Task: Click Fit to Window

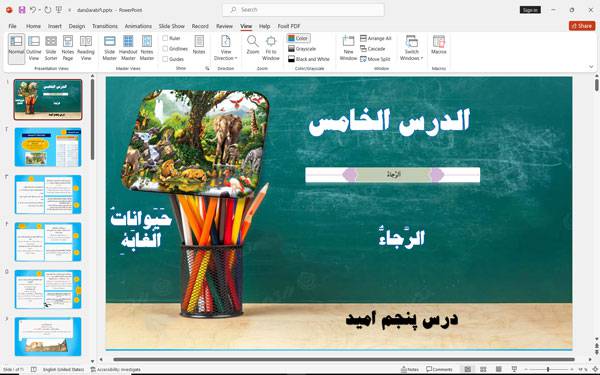Action: pyautogui.click(x=271, y=48)
